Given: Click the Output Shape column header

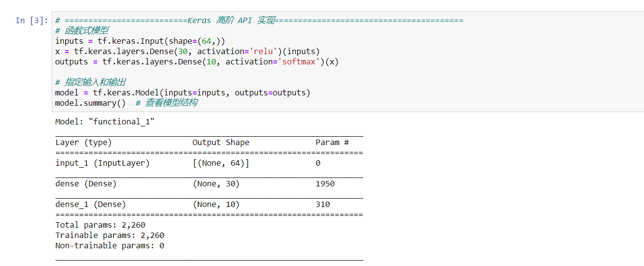Looking at the screenshot, I should click(x=221, y=143).
